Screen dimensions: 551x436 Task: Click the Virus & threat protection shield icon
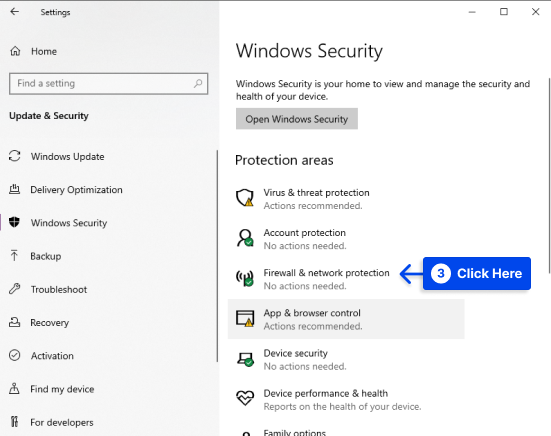tap(245, 198)
